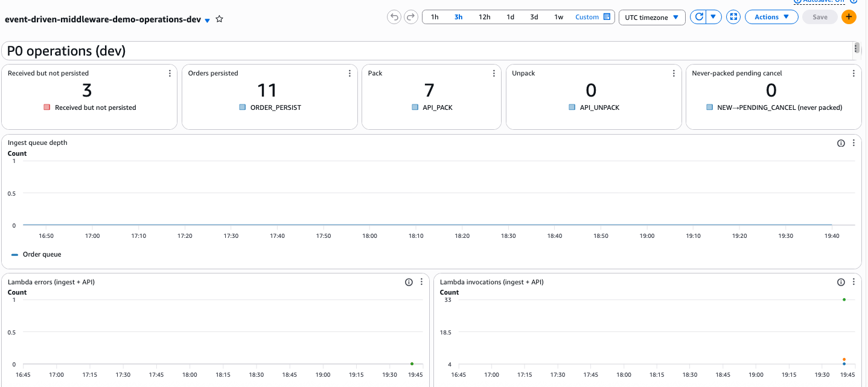Screen dimensions: 868x387
Task: Click the 'Never-packed pending cancel' title
Action: pos(737,73)
